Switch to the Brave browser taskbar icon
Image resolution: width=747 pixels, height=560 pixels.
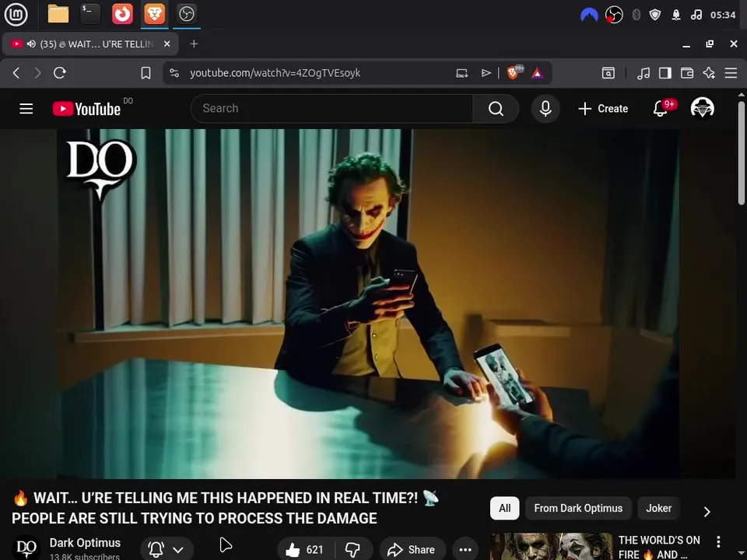tap(155, 14)
